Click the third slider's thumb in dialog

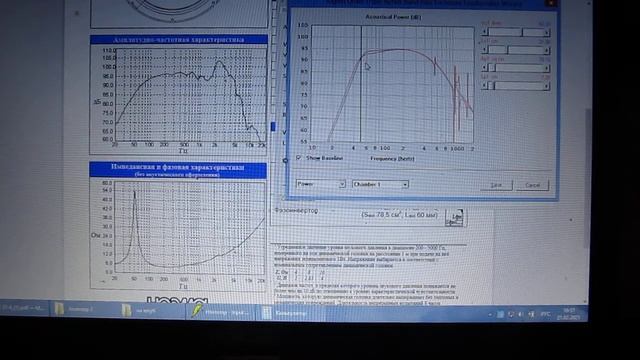click(492, 68)
